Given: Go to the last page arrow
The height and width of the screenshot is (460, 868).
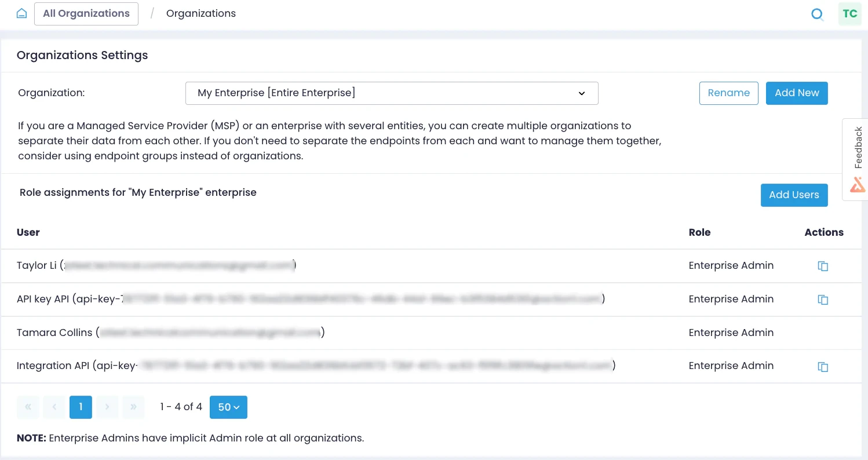Looking at the screenshot, I should tap(133, 407).
